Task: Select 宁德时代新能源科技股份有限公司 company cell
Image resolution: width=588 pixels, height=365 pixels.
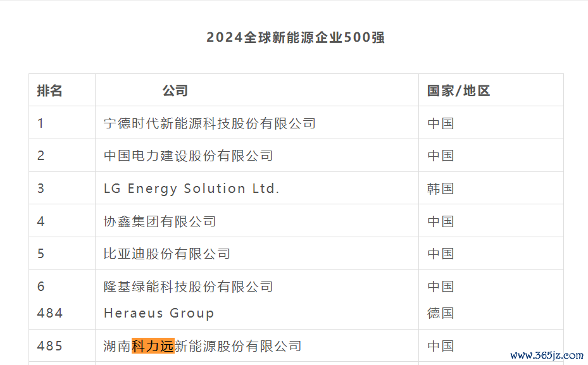Action: (210, 123)
